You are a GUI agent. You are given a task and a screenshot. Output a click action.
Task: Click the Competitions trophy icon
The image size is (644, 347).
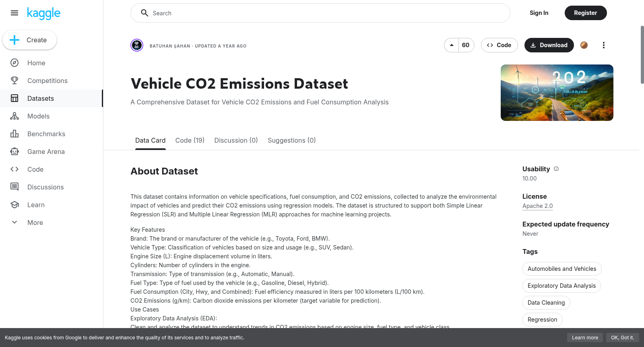coord(14,81)
